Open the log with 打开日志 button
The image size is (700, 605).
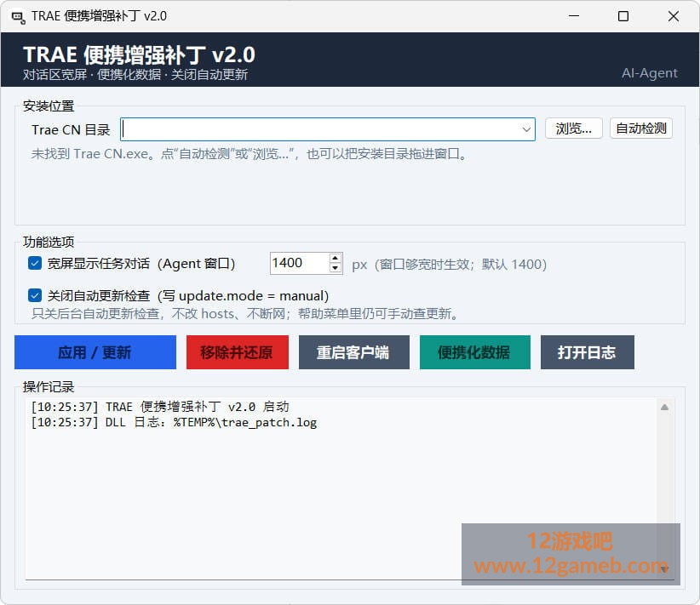tap(587, 352)
